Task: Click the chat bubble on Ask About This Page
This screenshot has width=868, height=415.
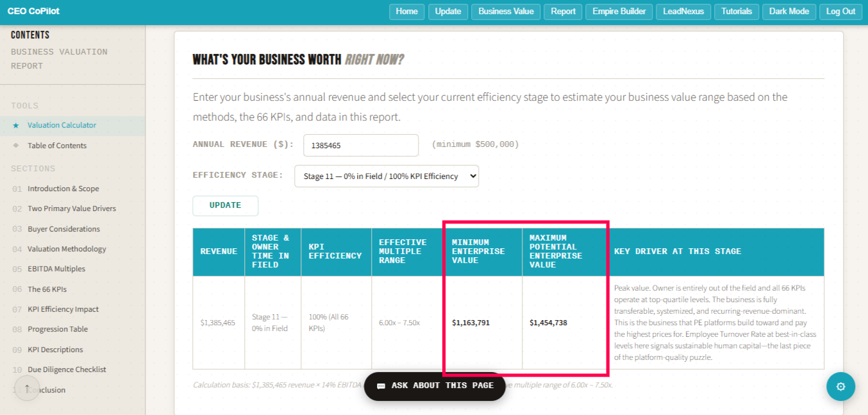Action: [x=381, y=387]
